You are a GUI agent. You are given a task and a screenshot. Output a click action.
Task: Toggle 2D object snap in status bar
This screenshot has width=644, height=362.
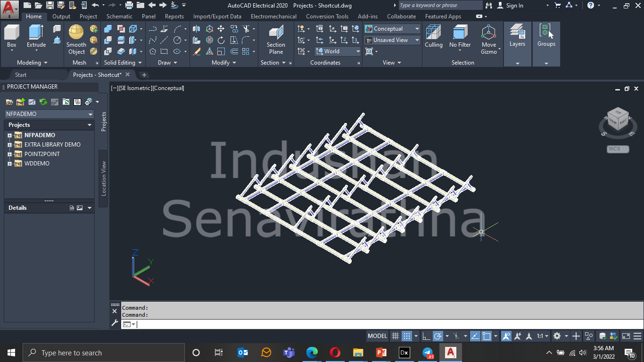pyautogui.click(x=487, y=336)
